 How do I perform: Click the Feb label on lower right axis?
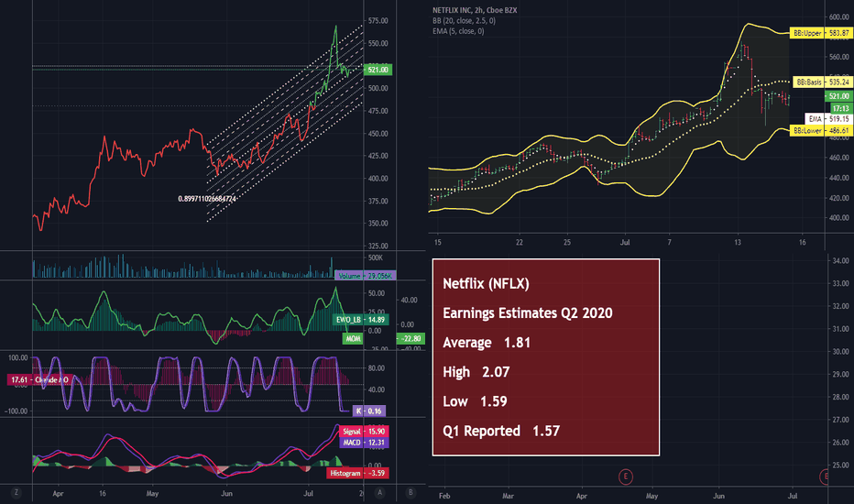point(444,496)
